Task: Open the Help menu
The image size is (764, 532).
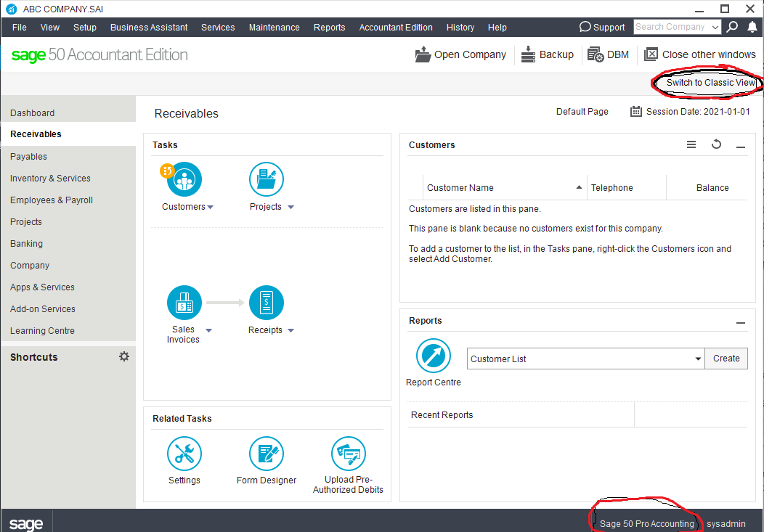Action: point(497,28)
